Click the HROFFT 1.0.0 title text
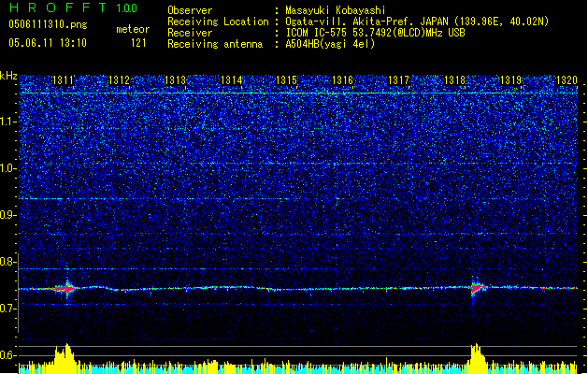This screenshot has width=588, height=374. pyautogui.click(x=74, y=7)
